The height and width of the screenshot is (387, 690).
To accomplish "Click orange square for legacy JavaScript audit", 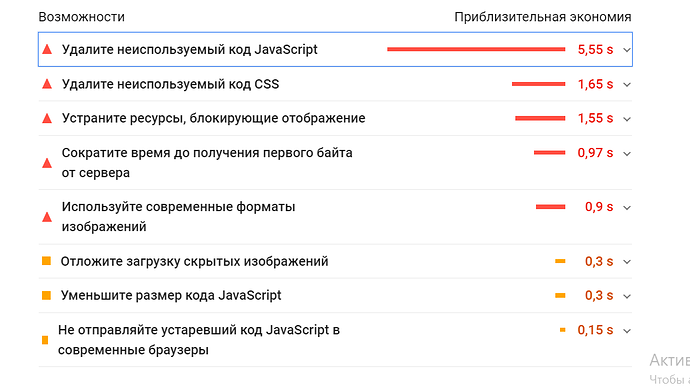I will tap(45, 340).
